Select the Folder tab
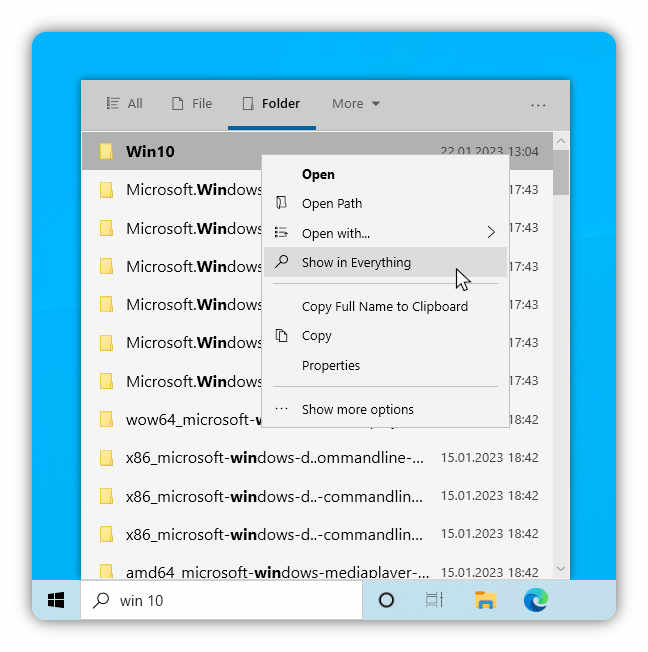Screen dimensions: 648x652 pos(271,103)
